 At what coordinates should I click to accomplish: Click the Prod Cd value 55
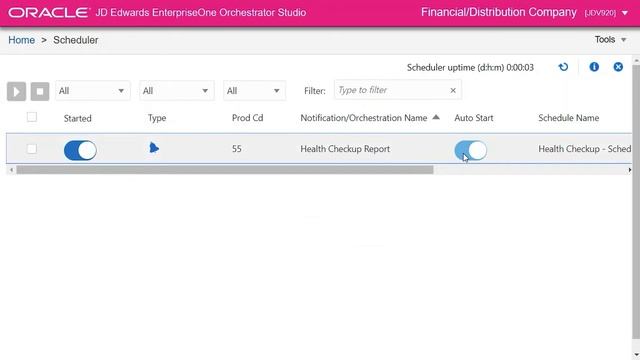237,149
